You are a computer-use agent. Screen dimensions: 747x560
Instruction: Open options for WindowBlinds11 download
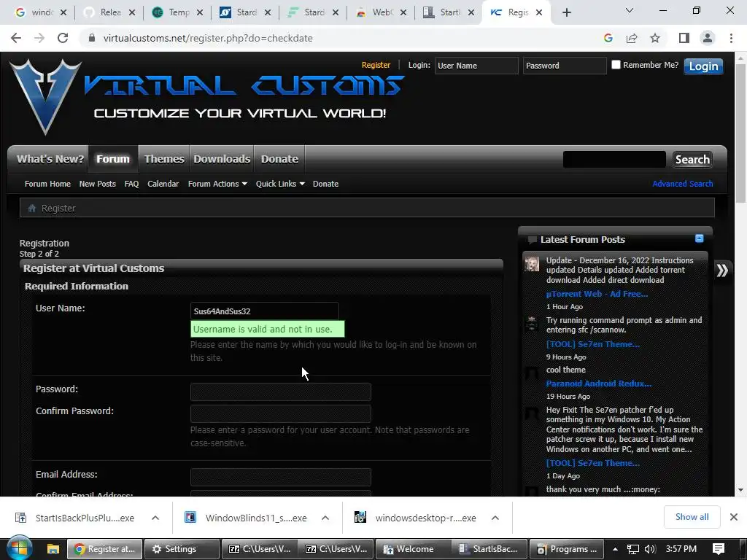click(325, 518)
